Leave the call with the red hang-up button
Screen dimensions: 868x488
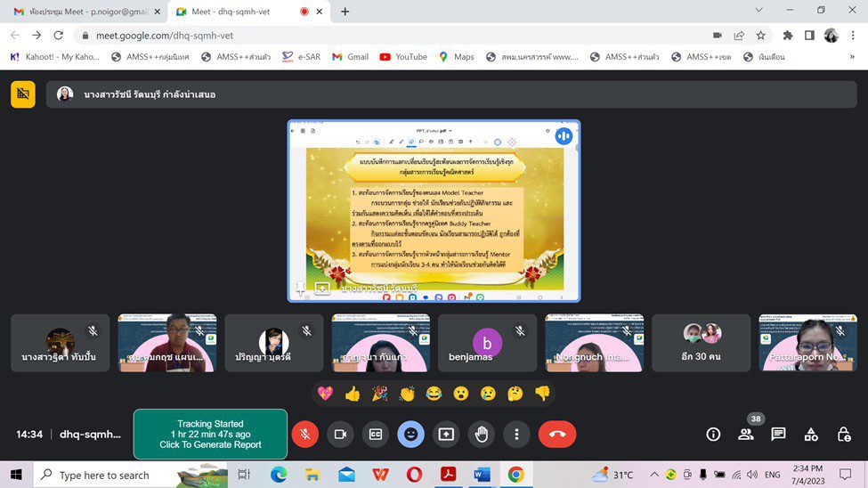pos(557,435)
